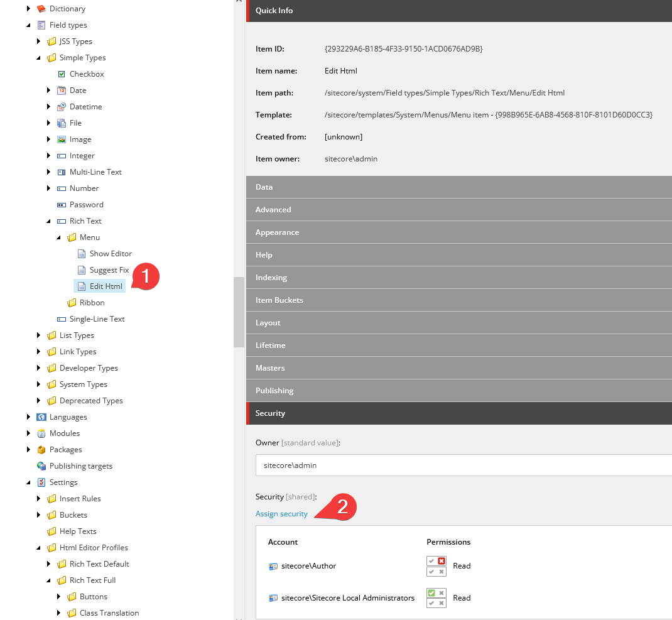
Task: Collapse the Rich Text node
Action: [x=48, y=221]
